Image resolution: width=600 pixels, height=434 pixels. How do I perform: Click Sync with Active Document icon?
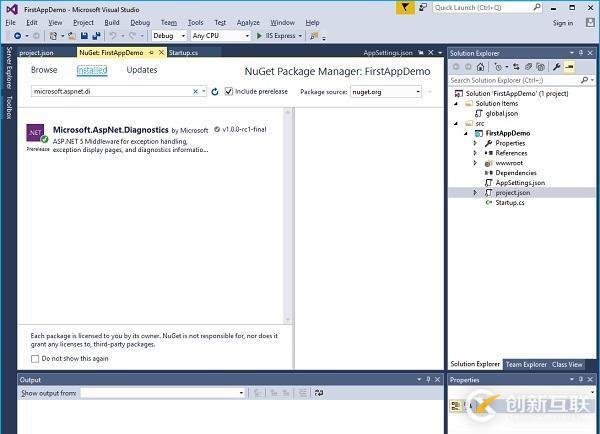(516, 67)
